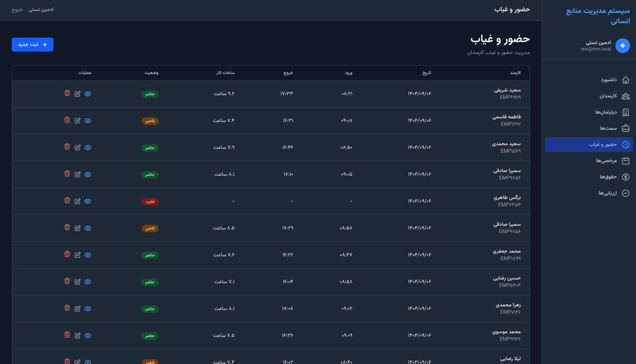Viewport: 636px width, 364px height.
Task: Click the خروج logout link
Action: click(x=17, y=10)
